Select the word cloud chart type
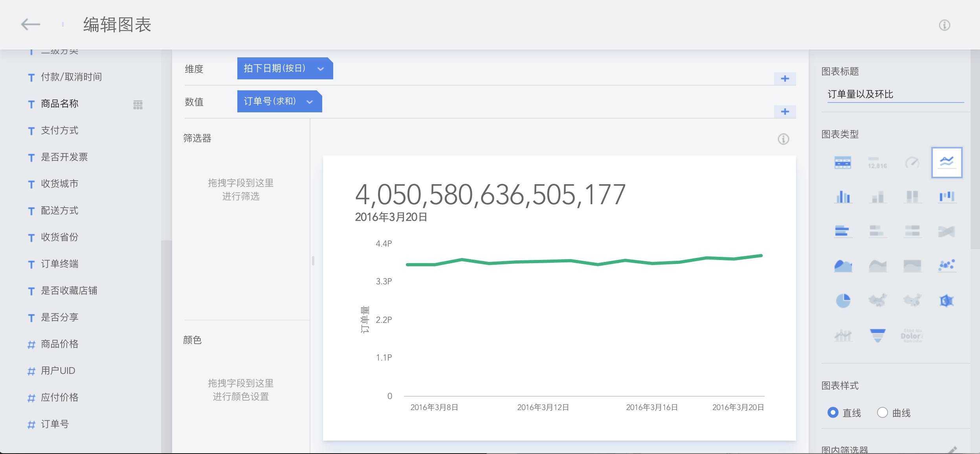 click(x=912, y=335)
